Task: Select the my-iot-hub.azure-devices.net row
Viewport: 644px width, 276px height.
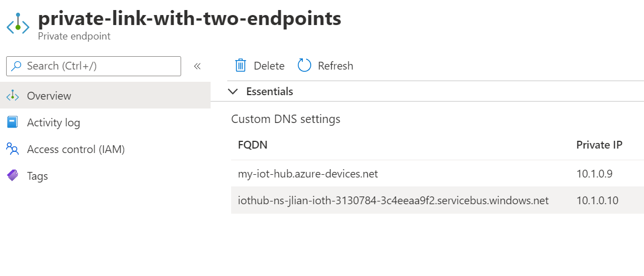Action: (308, 174)
